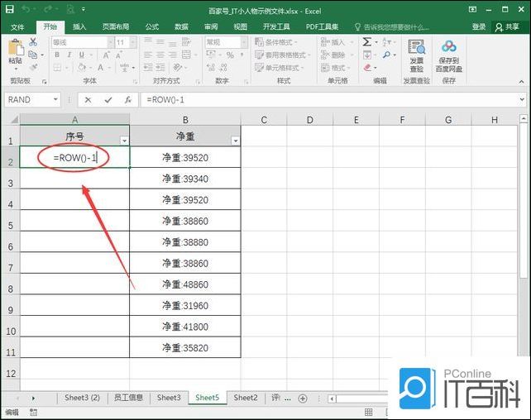Viewport: 531px width, 420px height.
Task: Click the confirm (checkmark) formula entry icon
Action: click(108, 99)
